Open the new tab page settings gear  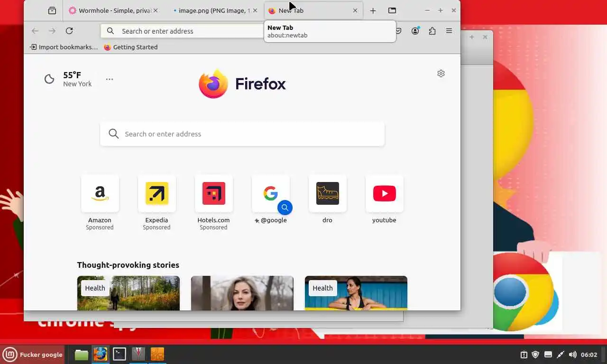(x=441, y=73)
